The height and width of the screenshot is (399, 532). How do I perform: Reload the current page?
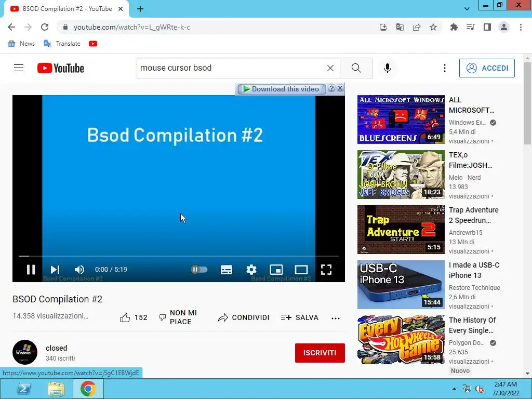pos(45,27)
